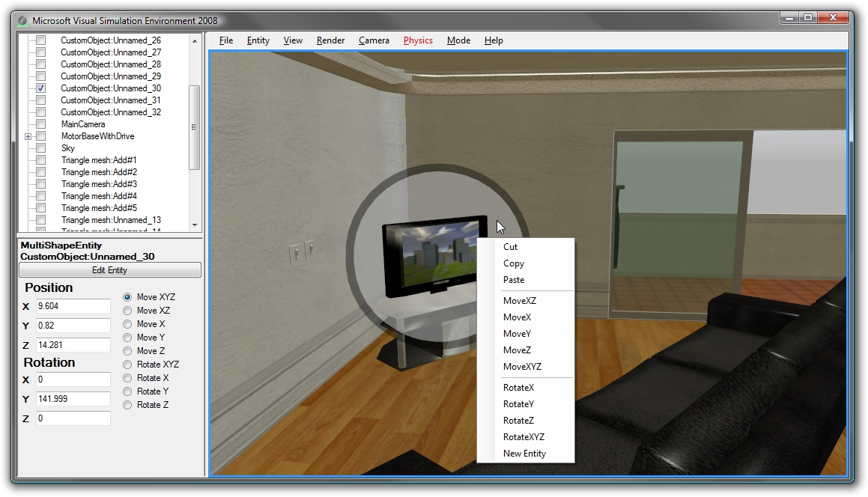Uncheck the CustomObject:Unnamed_30 checkbox

click(40, 88)
